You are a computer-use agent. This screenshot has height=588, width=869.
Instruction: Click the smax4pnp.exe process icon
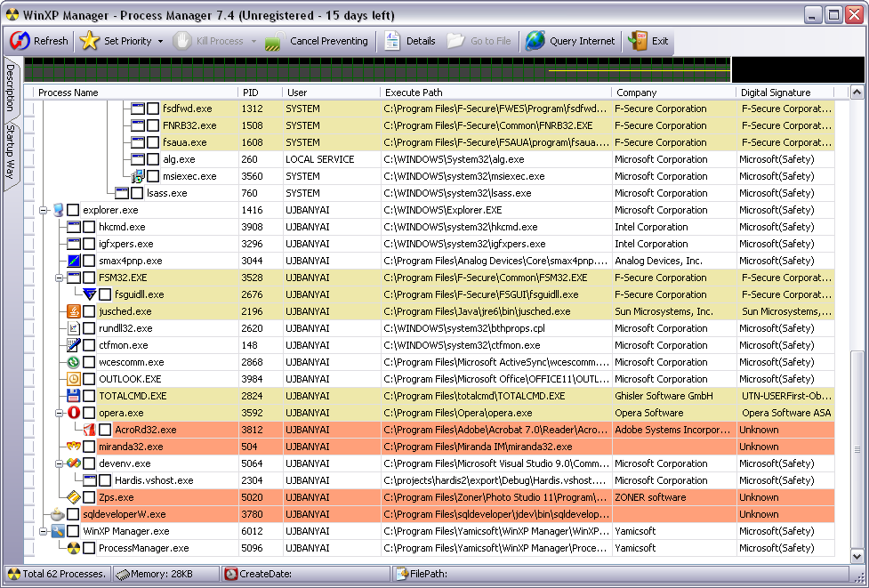tap(74, 261)
